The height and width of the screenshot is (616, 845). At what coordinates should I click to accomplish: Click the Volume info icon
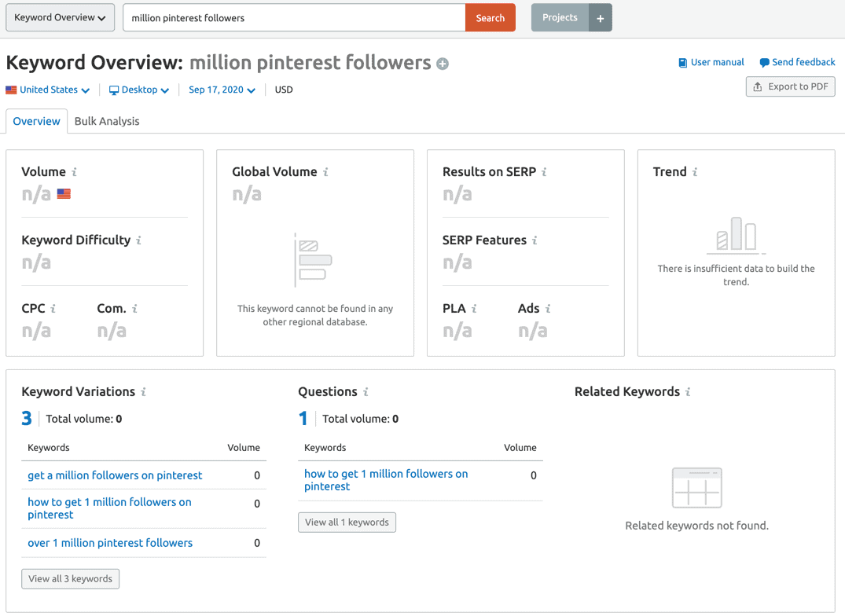pos(75,172)
